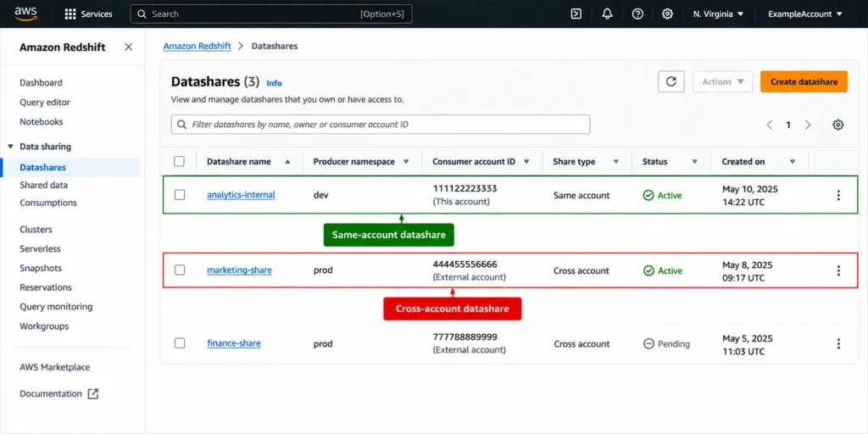Screen dimensions: 868x434
Task: Click the Amazon Redshift breadcrumb link
Action: (197, 46)
